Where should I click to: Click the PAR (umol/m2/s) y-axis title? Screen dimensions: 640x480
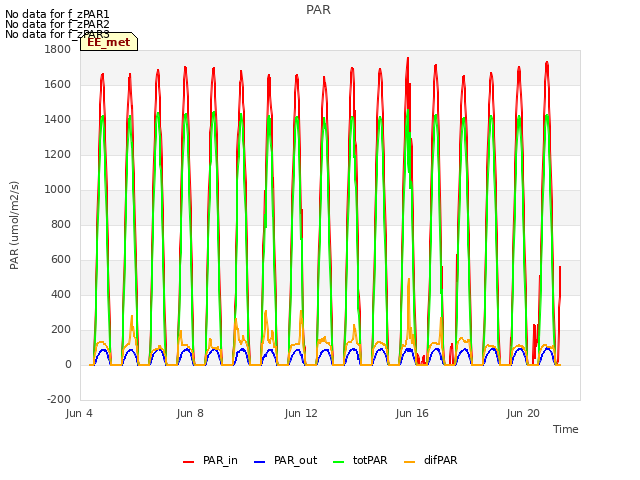pyautogui.click(x=14, y=225)
